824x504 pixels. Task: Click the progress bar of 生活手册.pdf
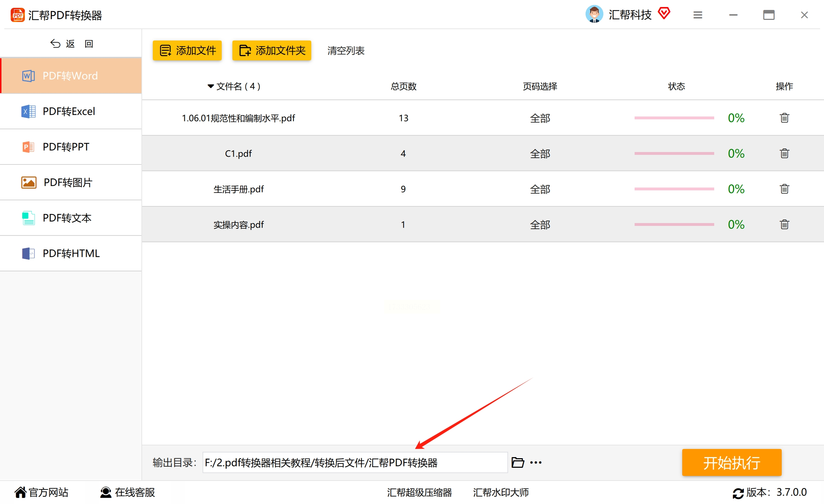pos(674,189)
